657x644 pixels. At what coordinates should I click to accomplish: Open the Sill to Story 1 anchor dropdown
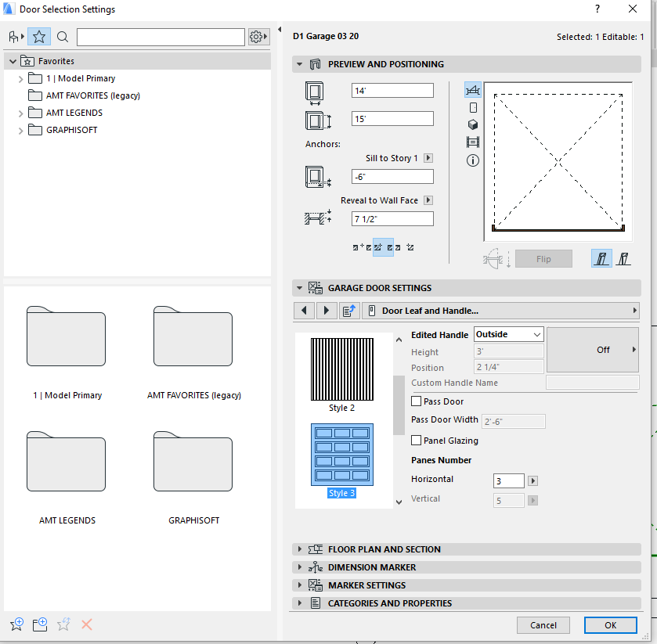[x=428, y=158]
